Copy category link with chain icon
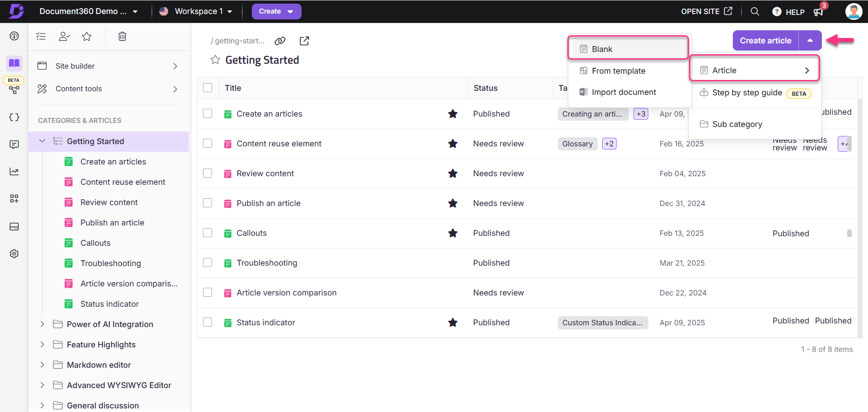The image size is (868, 412). 280,41
